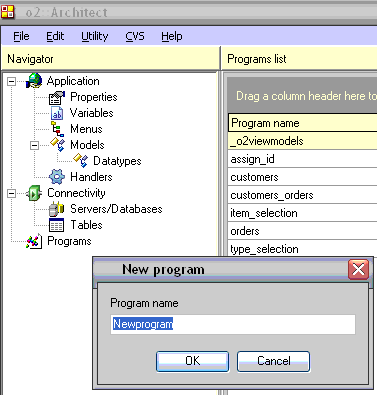Viewport: 377px width, 395px height.
Task: Collapse the Application tree node
Action: pyautogui.click(x=11, y=81)
